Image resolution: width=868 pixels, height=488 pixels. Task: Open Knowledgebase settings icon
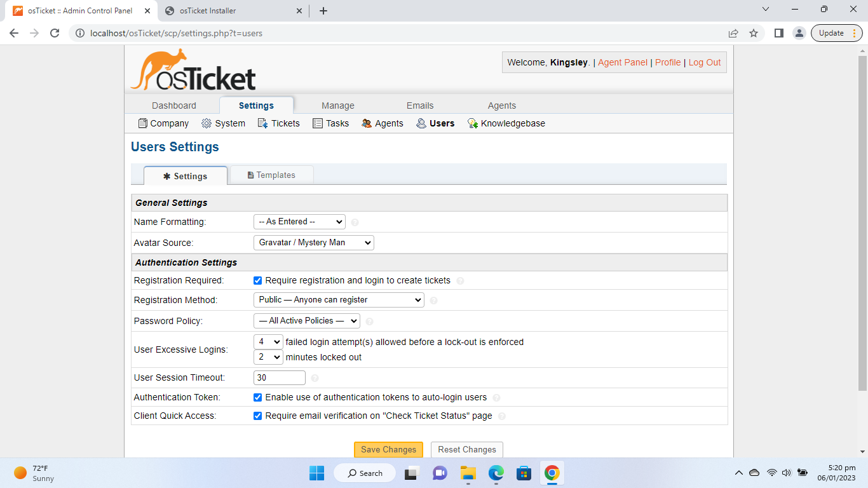pyautogui.click(x=472, y=123)
